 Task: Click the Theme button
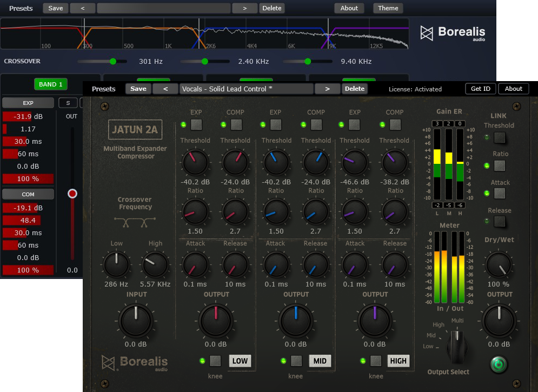388,8
